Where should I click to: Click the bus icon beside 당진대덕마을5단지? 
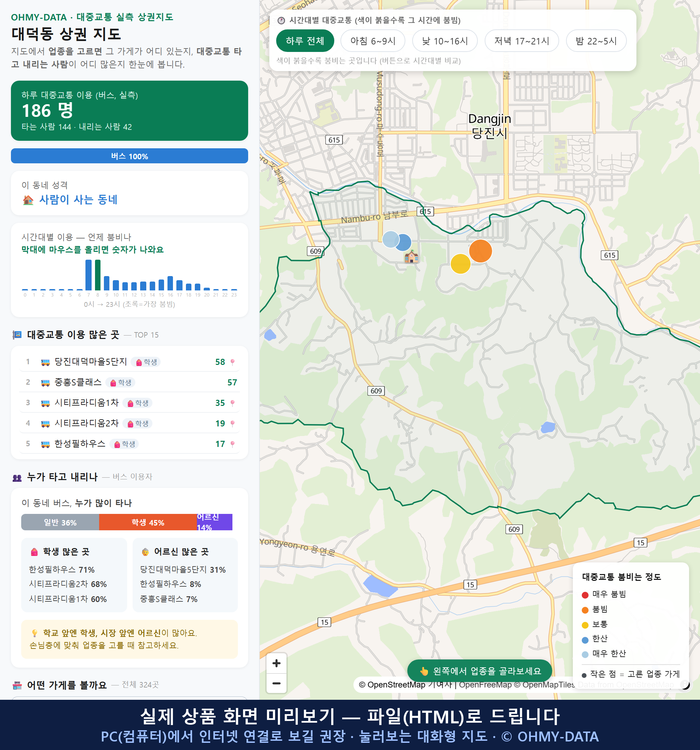(45, 362)
